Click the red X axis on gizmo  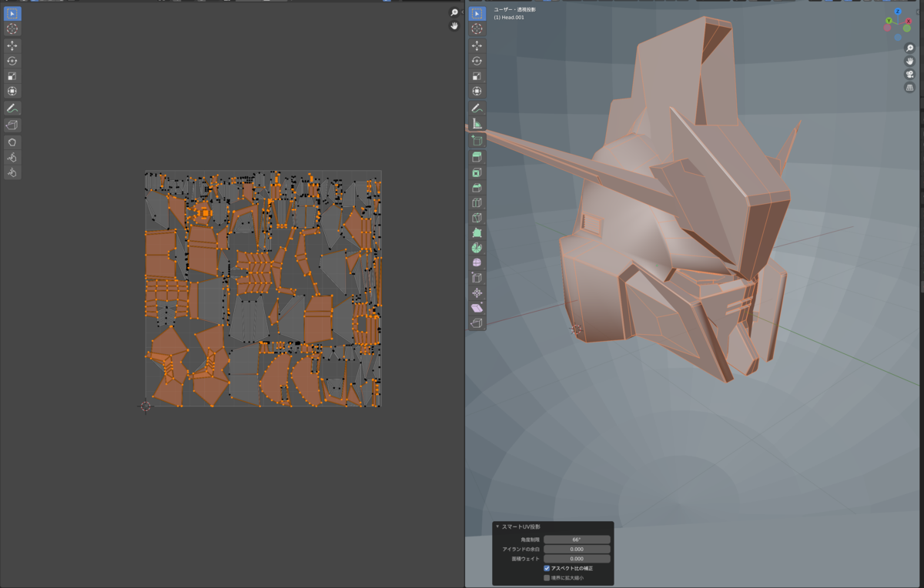pyautogui.click(x=909, y=21)
